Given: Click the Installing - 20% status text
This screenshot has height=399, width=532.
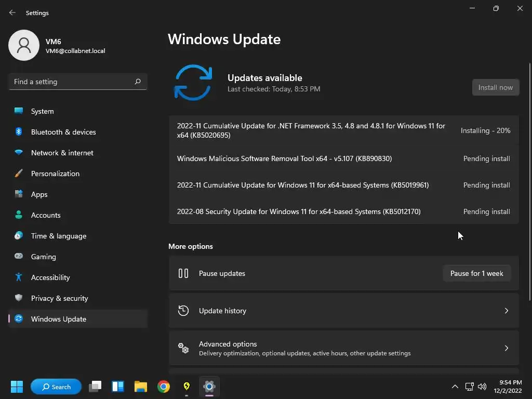Looking at the screenshot, I should pos(485,130).
